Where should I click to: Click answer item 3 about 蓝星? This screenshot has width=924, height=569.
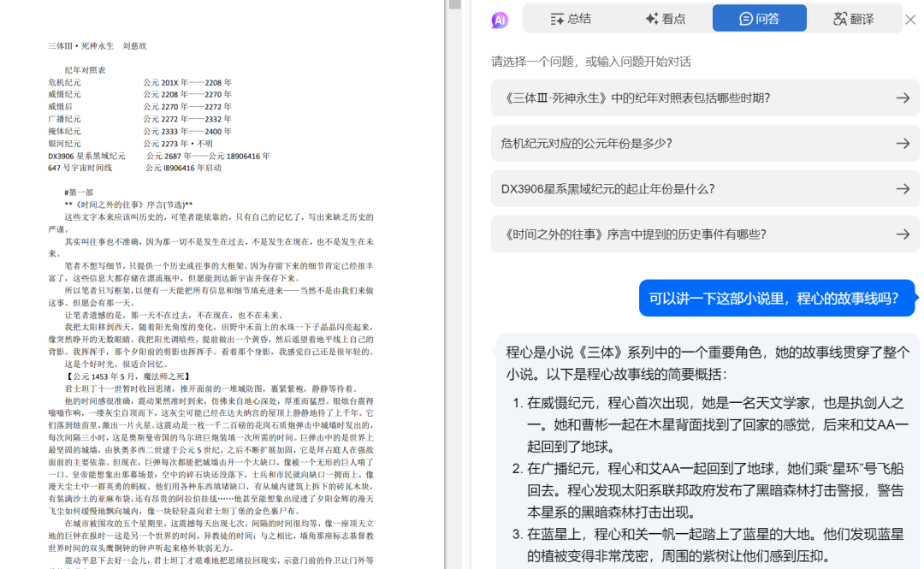click(708, 545)
